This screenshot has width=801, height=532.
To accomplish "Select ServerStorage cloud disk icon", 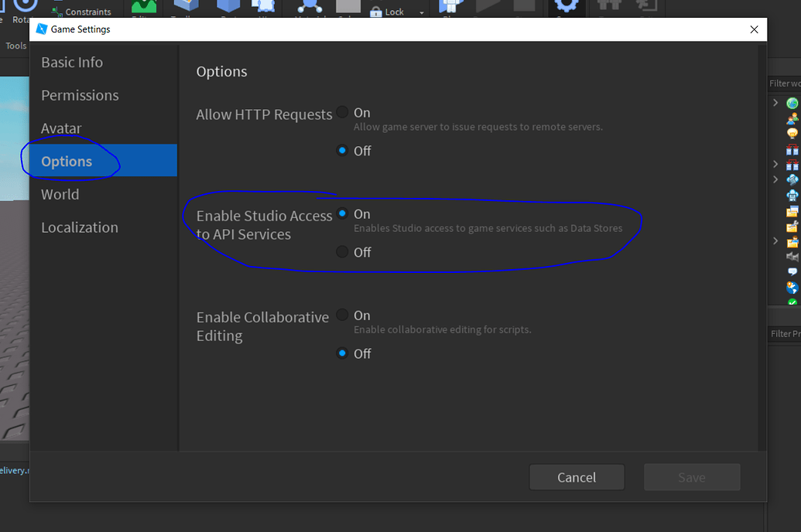I will pyautogui.click(x=792, y=195).
